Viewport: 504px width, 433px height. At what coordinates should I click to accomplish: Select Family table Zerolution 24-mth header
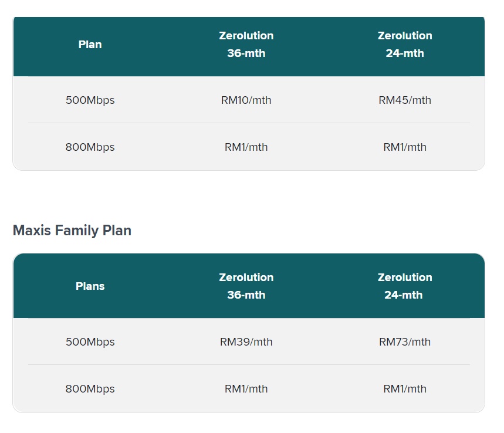tap(405, 286)
